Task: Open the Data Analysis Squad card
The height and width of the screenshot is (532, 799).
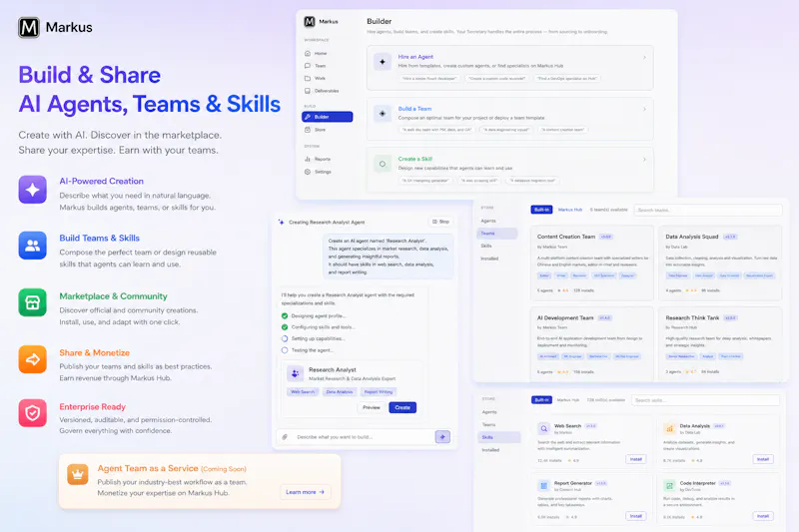Action: 720,264
